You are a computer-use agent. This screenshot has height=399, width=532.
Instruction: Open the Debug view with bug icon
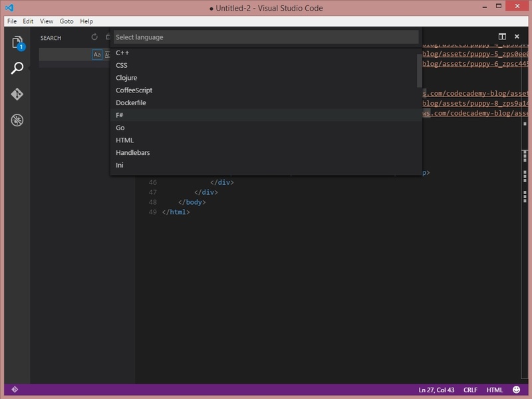17,120
